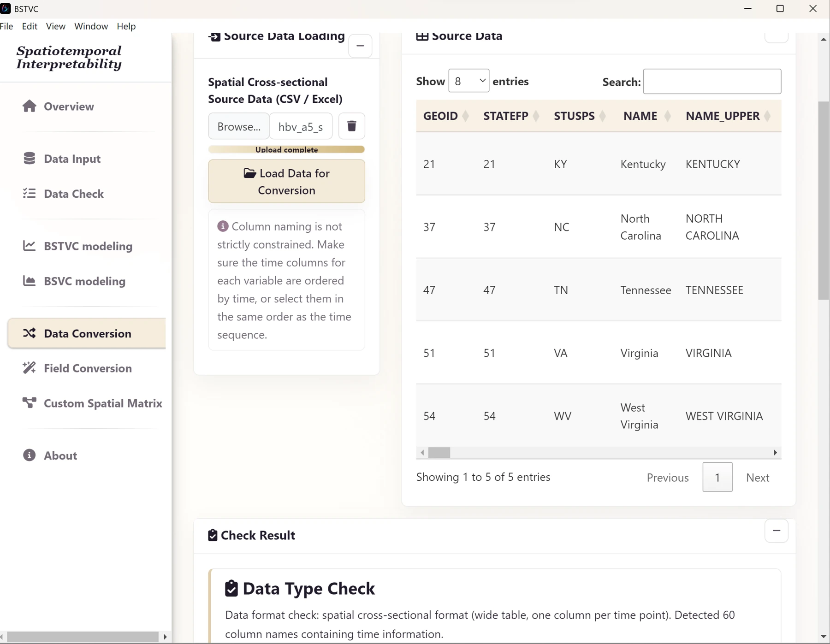The width and height of the screenshot is (830, 644).
Task: Click the Custom Spatial Matrix network icon
Action: [30, 403]
